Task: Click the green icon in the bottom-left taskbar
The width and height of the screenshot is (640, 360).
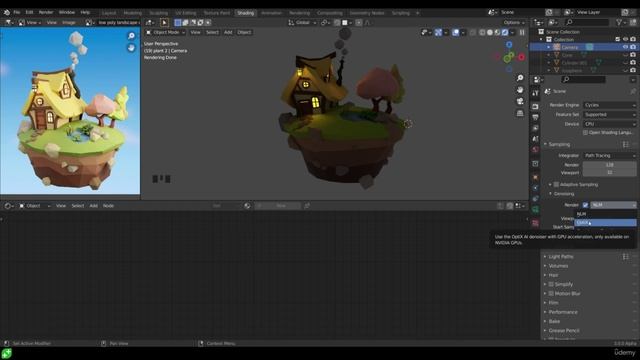Action: click(x=6, y=353)
